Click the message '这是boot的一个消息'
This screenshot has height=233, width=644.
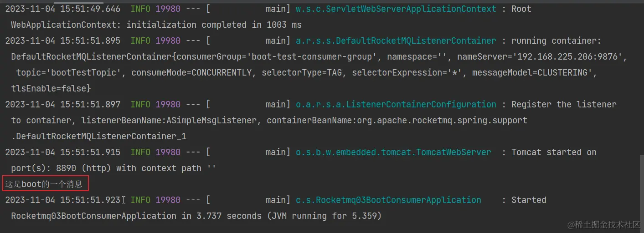[x=44, y=184]
